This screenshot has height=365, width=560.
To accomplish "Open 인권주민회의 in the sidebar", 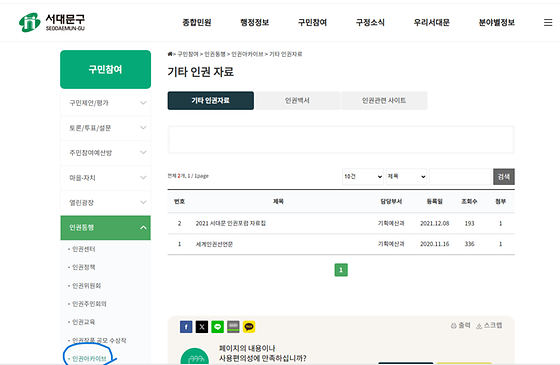I will click(x=89, y=304).
